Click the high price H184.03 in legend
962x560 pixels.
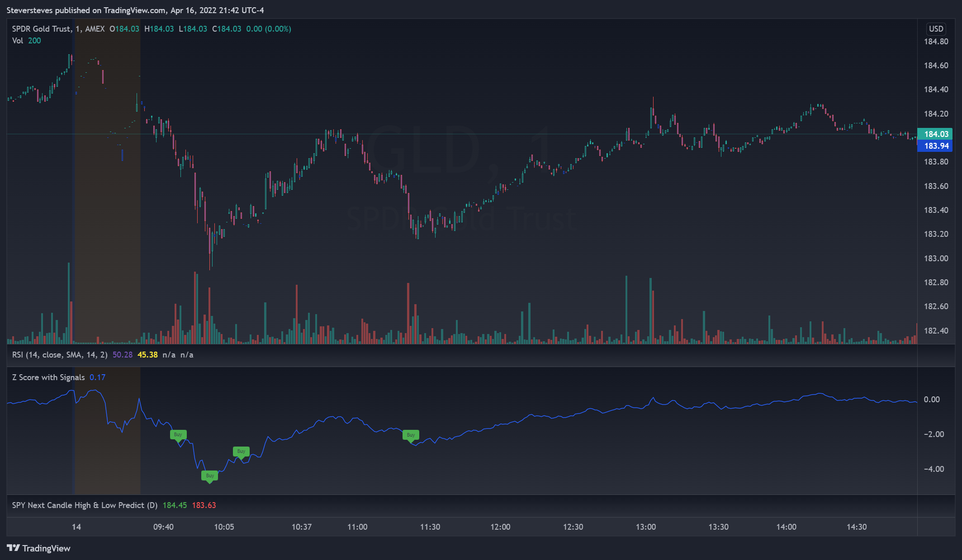pyautogui.click(x=159, y=29)
